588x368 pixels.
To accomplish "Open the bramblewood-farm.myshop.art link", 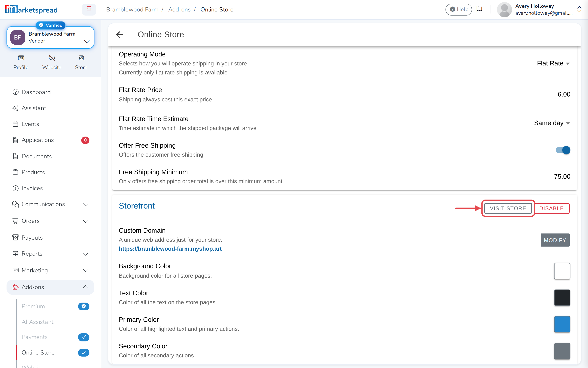I will click(170, 249).
